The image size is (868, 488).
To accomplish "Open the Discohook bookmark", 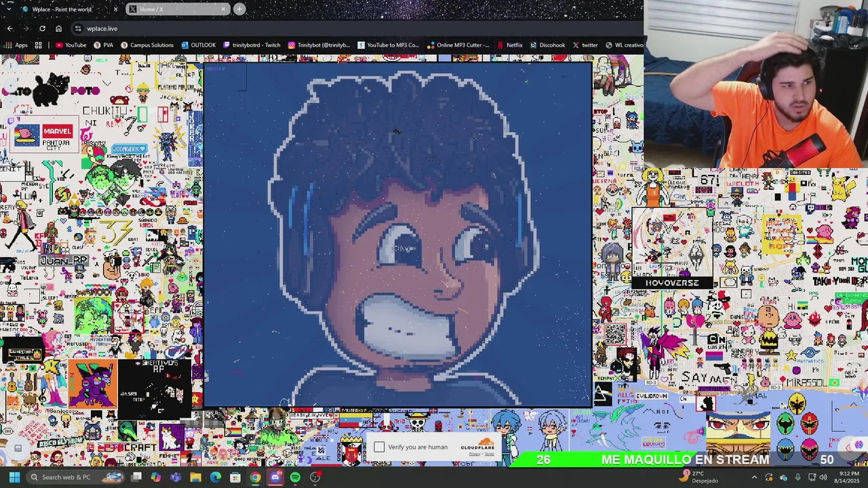I will point(547,45).
